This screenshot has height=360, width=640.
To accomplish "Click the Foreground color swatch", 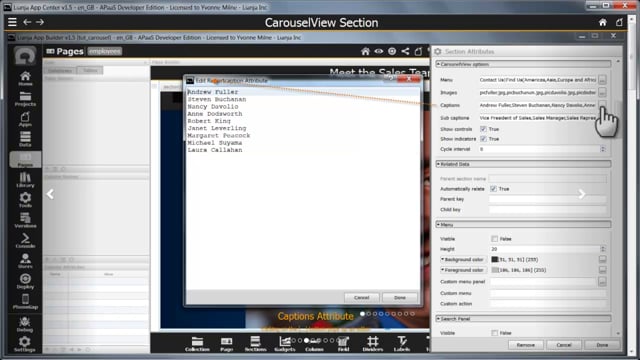I will click(x=495, y=270).
